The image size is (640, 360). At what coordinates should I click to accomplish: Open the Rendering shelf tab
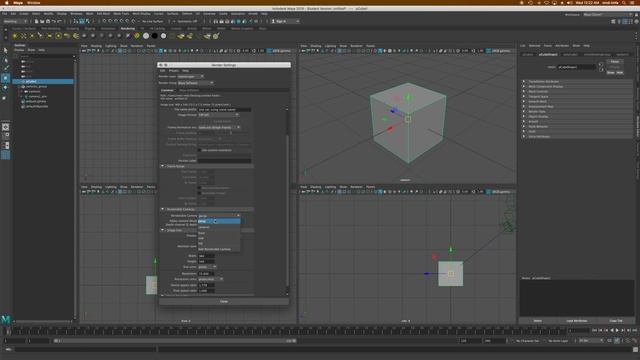[128, 29]
